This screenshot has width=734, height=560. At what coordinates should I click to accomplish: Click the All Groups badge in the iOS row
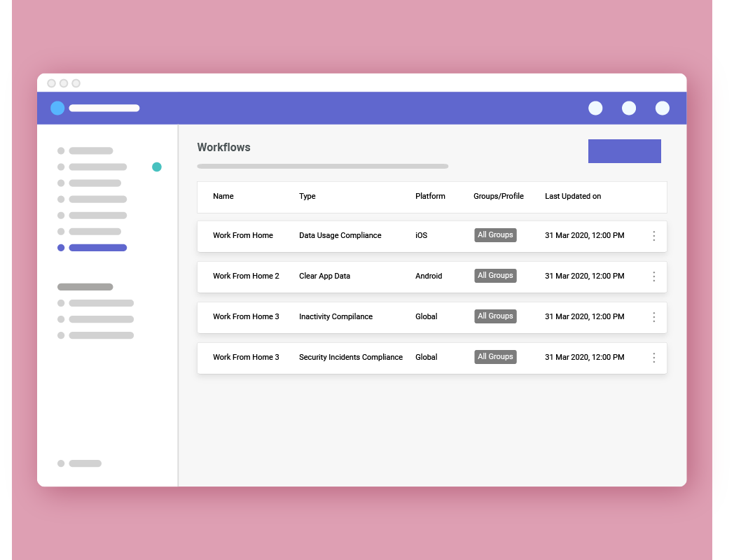pos(495,235)
